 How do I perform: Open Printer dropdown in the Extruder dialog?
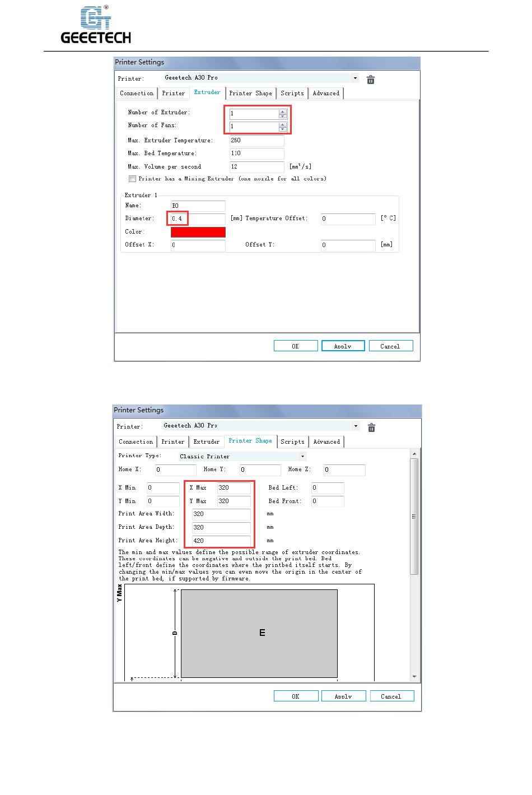pyautogui.click(x=356, y=78)
